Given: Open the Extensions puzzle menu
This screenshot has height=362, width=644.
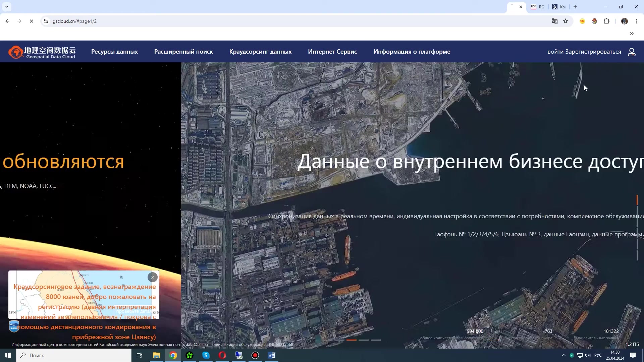Looking at the screenshot, I should pos(606,21).
